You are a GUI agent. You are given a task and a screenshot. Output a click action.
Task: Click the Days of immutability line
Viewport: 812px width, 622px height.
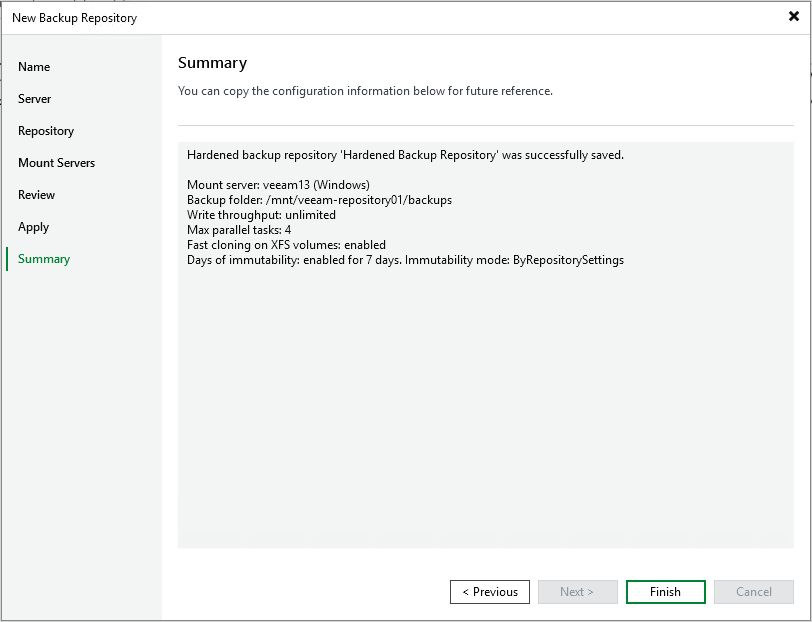tap(405, 260)
